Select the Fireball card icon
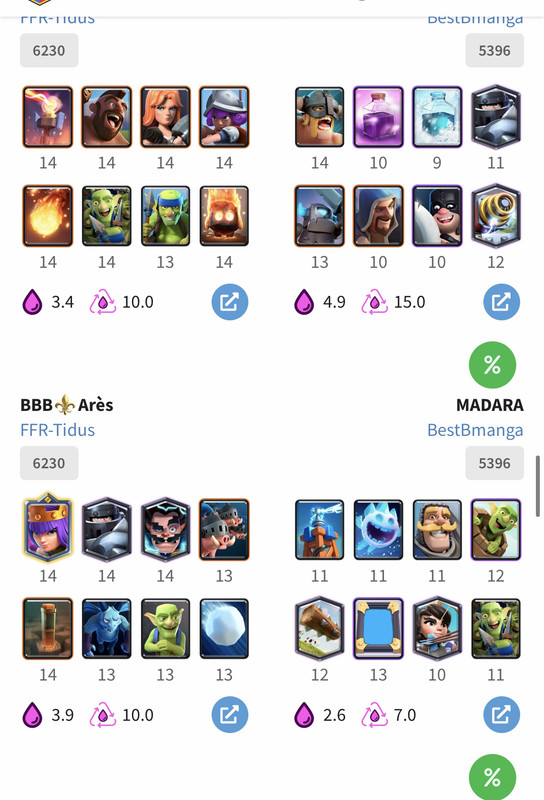Screen dimensions: 544x800 [48, 216]
